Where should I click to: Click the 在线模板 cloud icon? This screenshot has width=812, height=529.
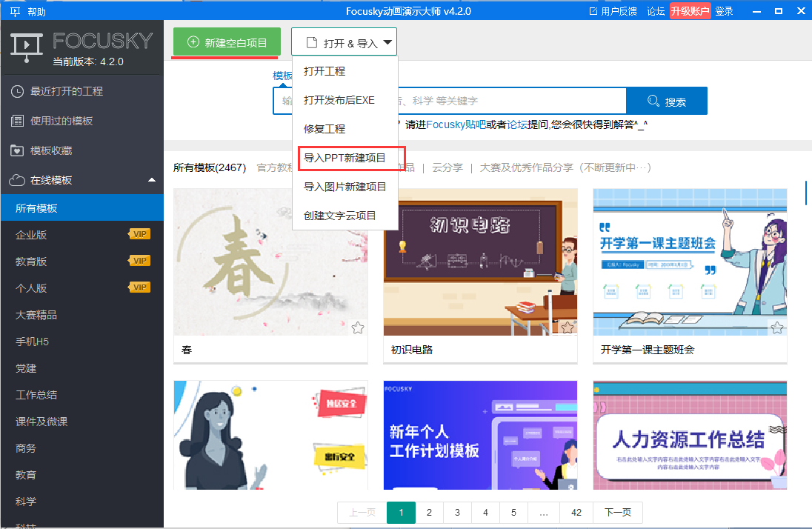pyautogui.click(x=16, y=179)
